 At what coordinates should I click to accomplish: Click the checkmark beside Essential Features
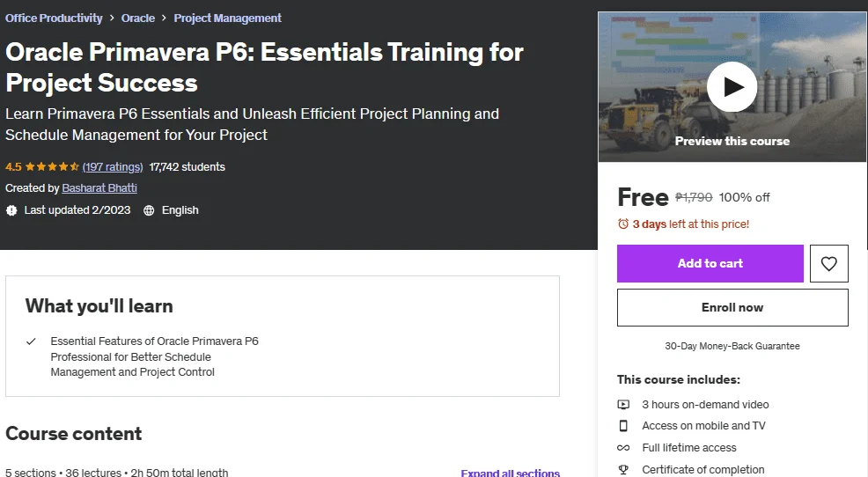point(31,341)
